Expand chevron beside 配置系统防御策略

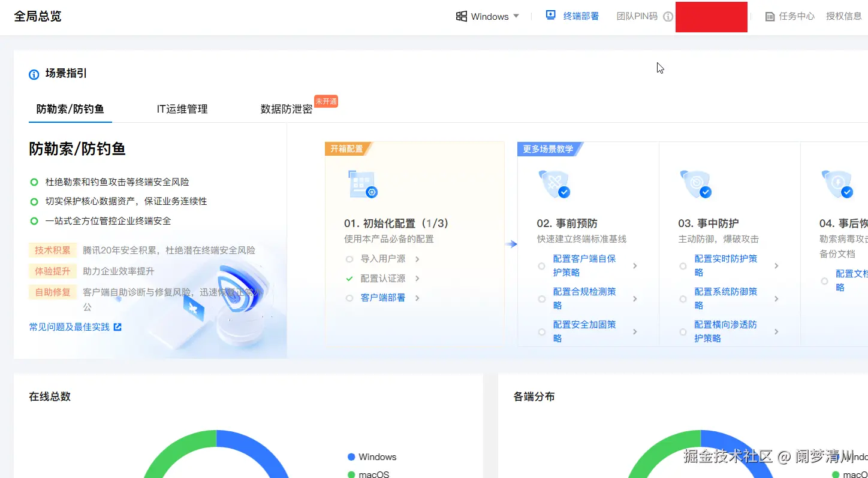(x=776, y=298)
